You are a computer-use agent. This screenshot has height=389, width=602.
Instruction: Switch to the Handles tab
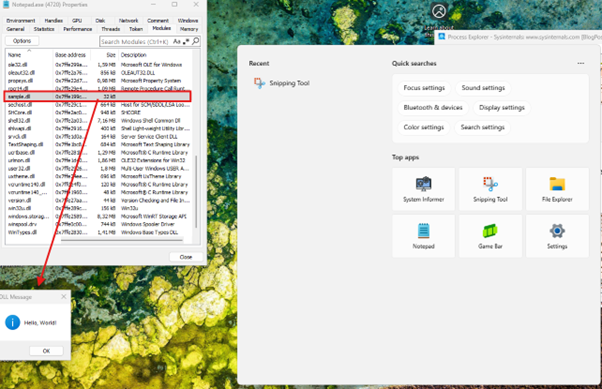(53, 20)
